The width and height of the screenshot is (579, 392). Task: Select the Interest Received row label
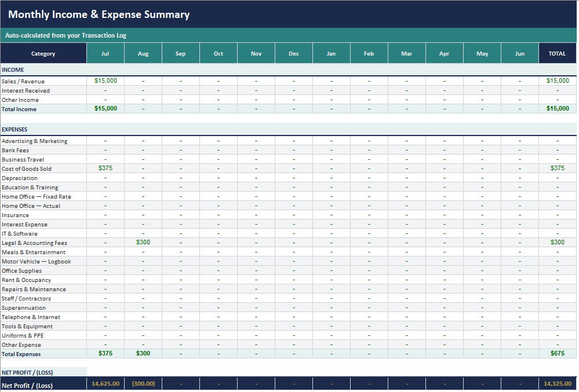pos(25,90)
